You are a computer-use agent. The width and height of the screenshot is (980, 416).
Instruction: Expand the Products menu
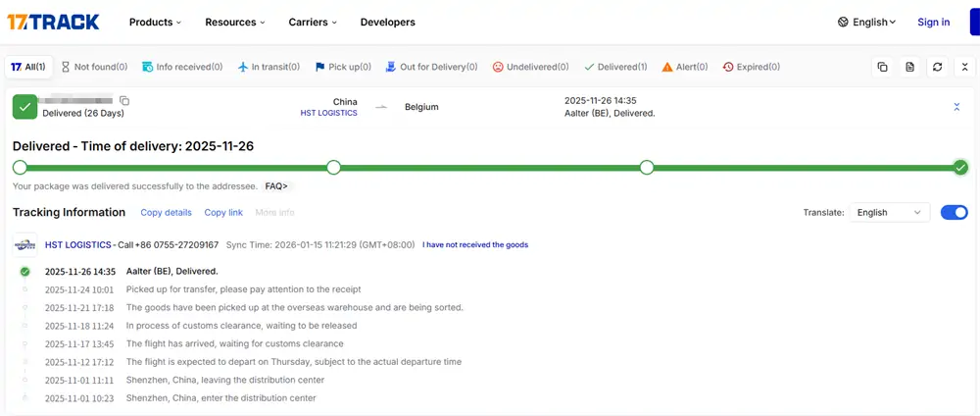[x=156, y=22]
